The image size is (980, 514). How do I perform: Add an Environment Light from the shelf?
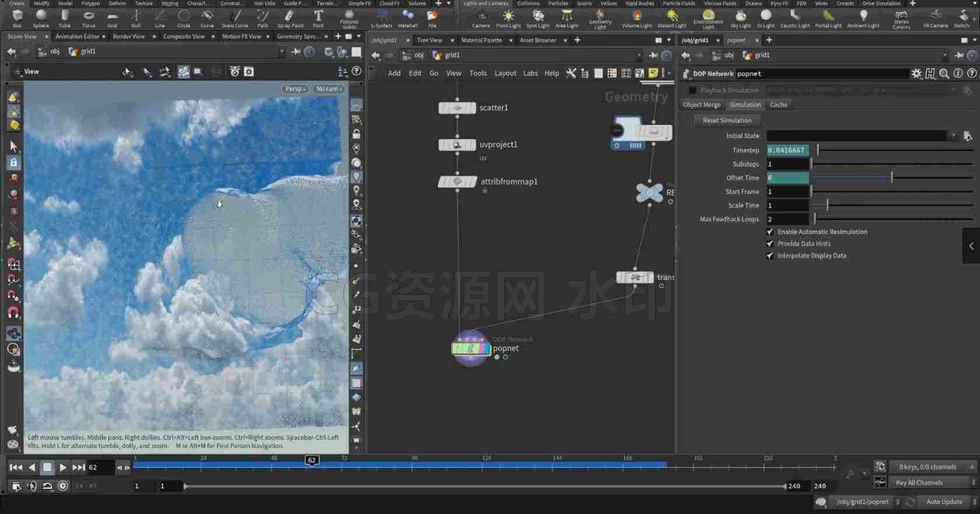pyautogui.click(x=708, y=19)
